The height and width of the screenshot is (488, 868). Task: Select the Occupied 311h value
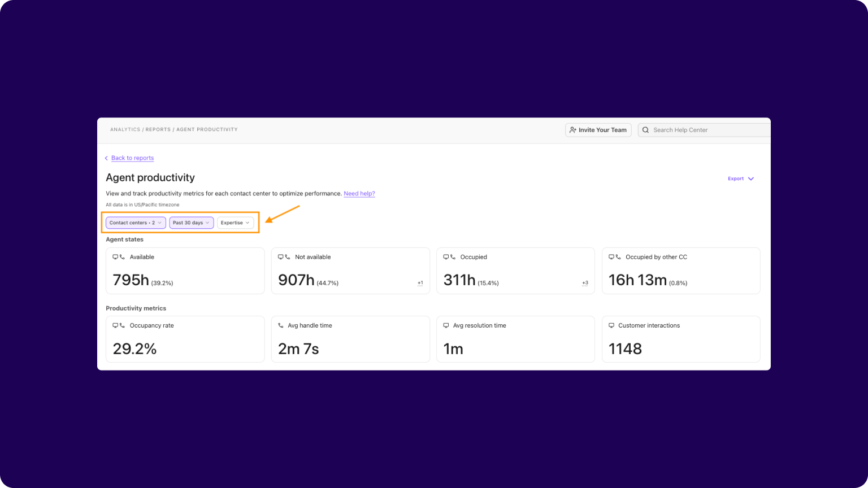point(459,280)
